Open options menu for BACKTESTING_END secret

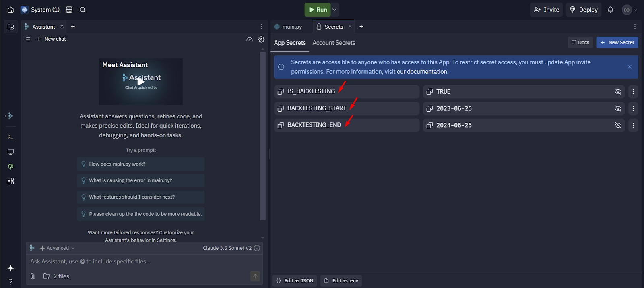click(633, 126)
